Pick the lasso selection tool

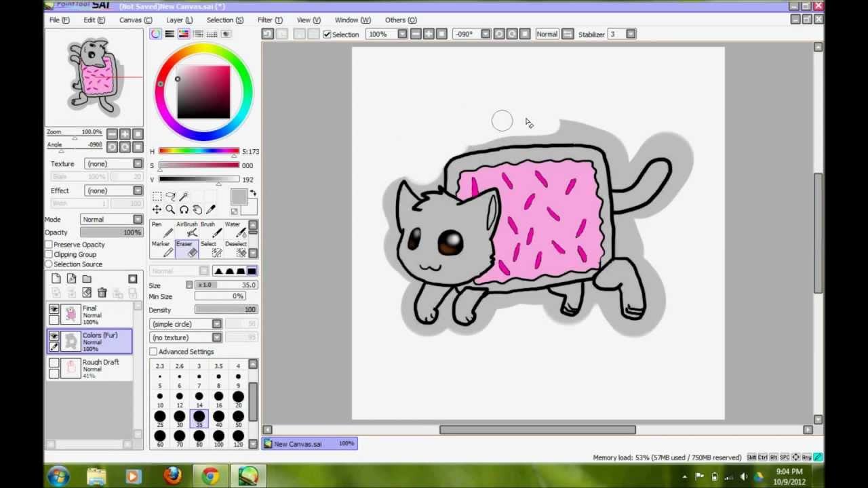pyautogui.click(x=170, y=197)
